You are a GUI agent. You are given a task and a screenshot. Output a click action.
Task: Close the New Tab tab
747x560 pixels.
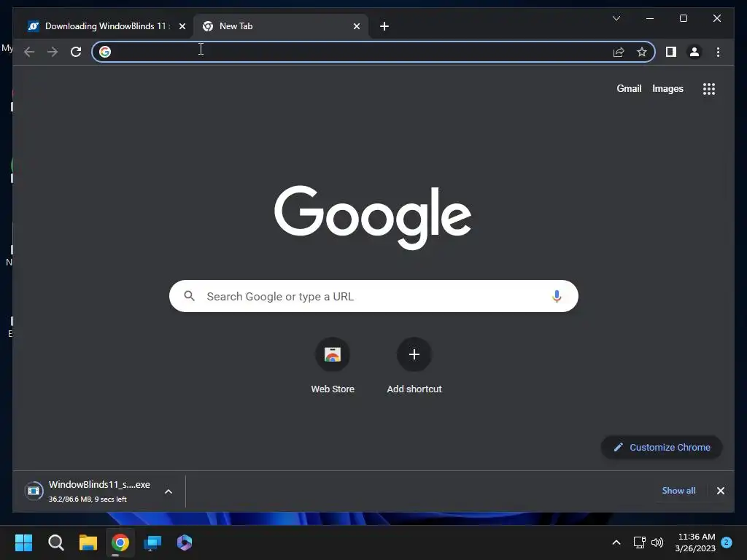tap(356, 26)
